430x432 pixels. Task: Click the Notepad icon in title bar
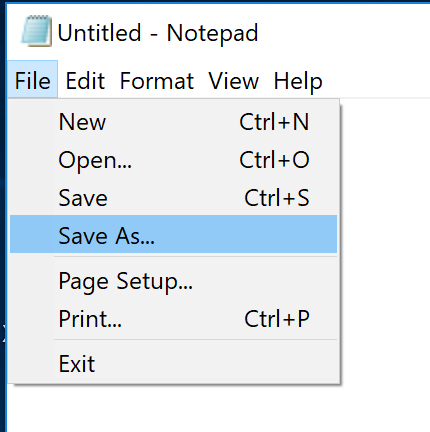(36, 30)
